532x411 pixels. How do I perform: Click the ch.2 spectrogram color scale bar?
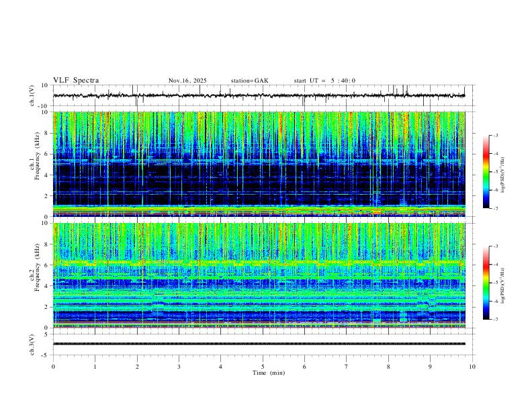486,283
